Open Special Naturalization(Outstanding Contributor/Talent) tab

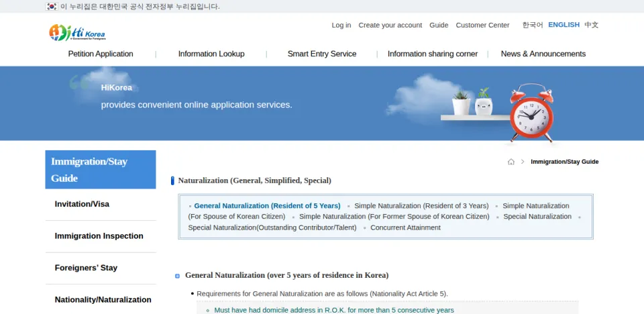coord(272,227)
